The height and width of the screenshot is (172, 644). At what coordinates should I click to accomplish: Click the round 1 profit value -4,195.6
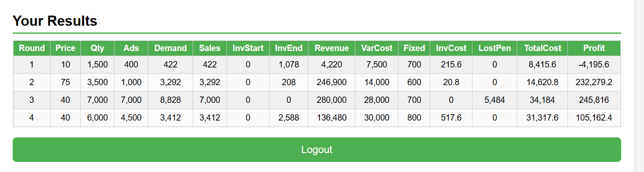pos(594,65)
